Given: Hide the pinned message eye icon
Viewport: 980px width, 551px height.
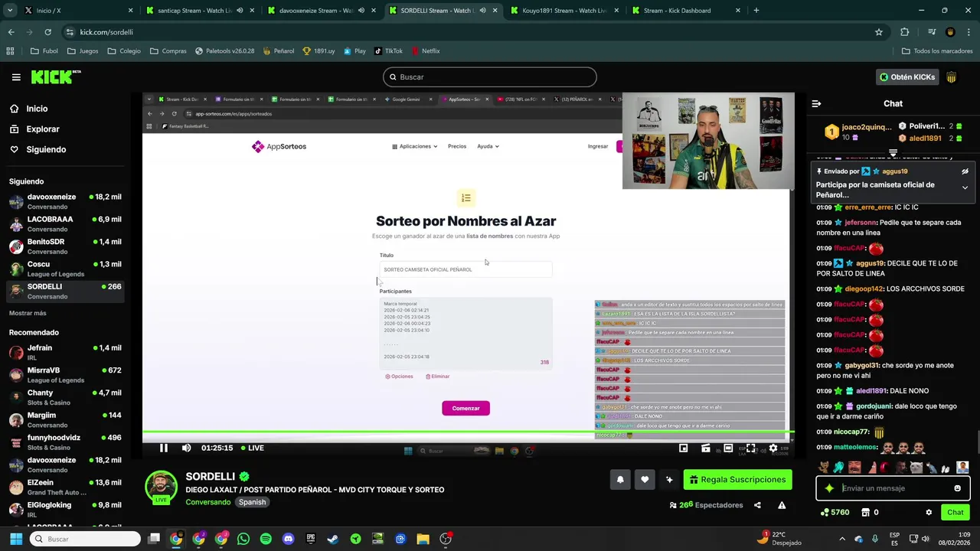Looking at the screenshot, I should [x=965, y=171].
